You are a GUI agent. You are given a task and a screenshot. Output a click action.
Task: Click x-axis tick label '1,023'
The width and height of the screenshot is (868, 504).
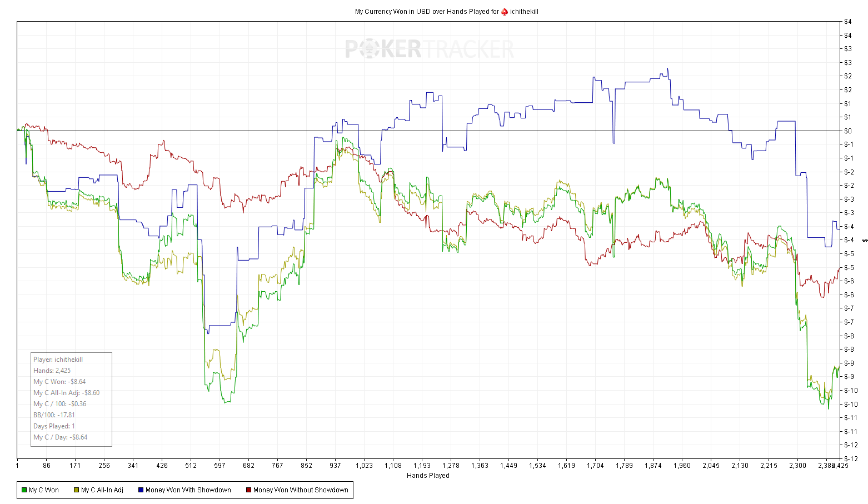coord(364,466)
